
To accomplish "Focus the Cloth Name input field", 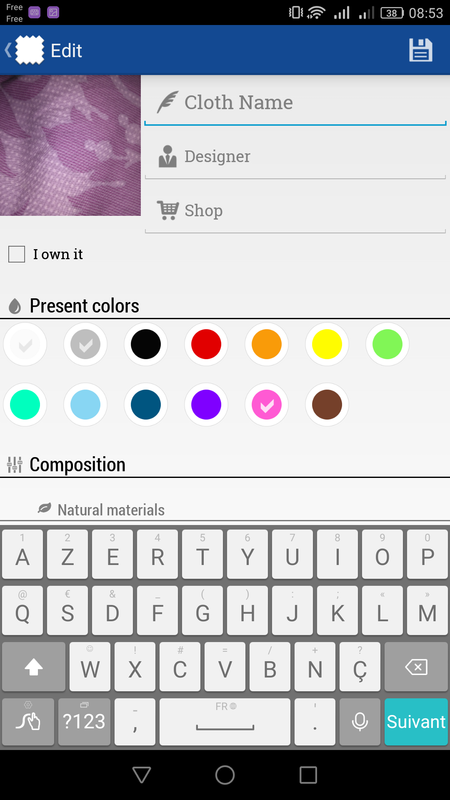I will pyautogui.click(x=295, y=103).
